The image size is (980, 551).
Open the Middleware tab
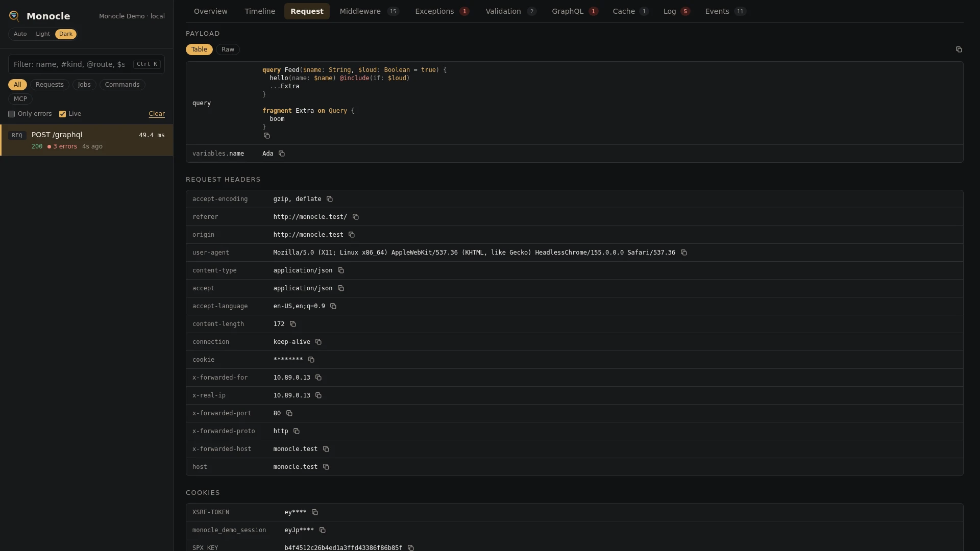click(x=370, y=11)
